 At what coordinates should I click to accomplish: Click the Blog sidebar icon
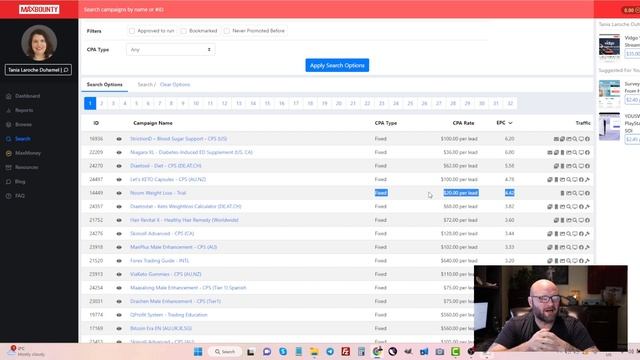pos(9,182)
